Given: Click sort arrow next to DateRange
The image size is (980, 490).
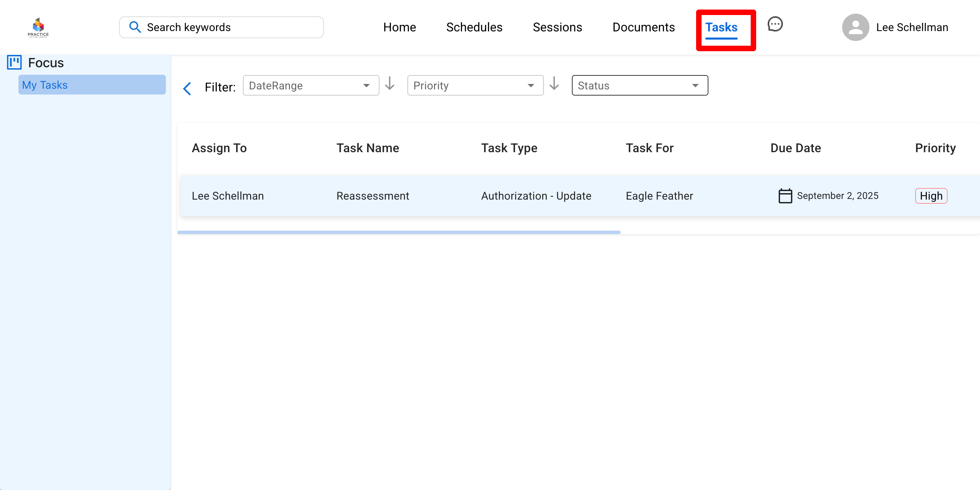Looking at the screenshot, I should (390, 83).
